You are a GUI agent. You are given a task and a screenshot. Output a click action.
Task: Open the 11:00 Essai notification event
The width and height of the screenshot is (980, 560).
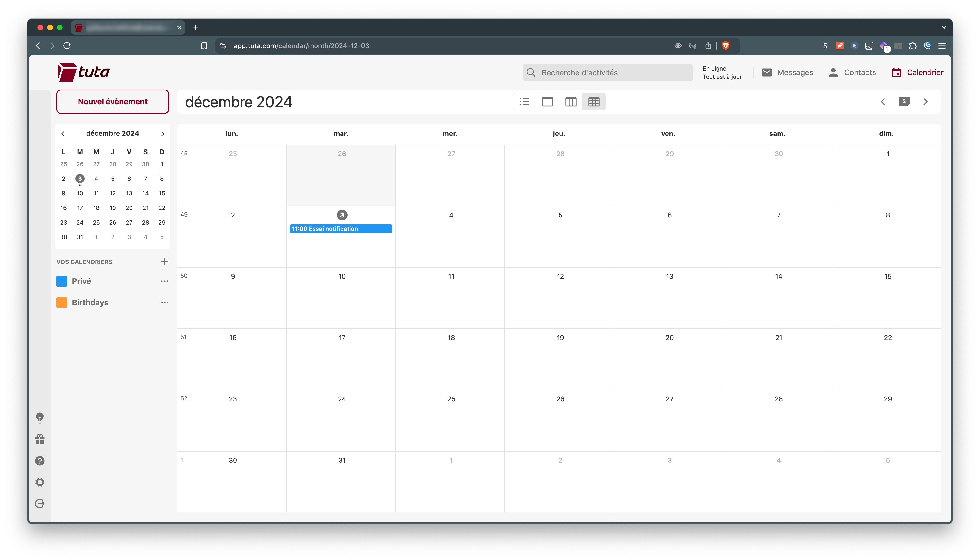tap(341, 229)
